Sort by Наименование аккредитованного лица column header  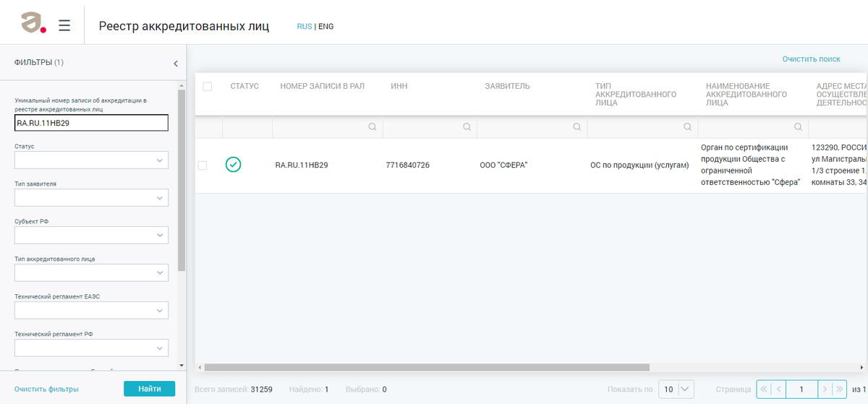coord(746,94)
